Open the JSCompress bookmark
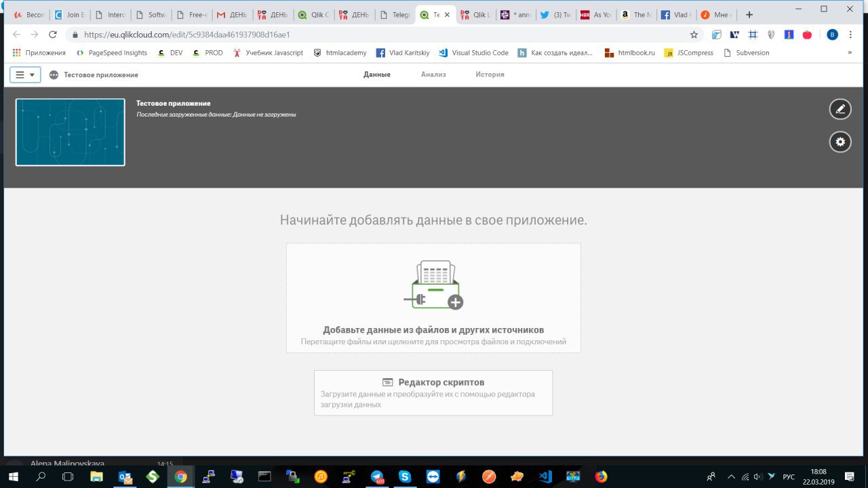This screenshot has height=488, width=868. click(x=689, y=53)
